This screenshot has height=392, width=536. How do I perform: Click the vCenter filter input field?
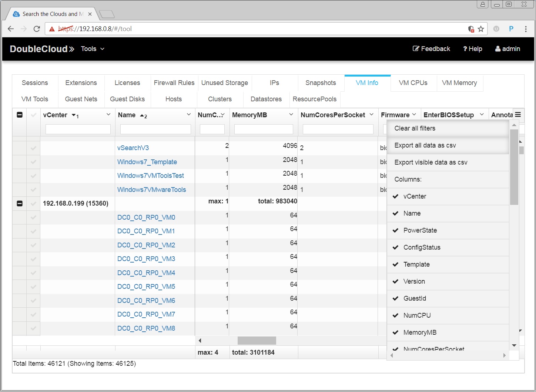point(78,129)
